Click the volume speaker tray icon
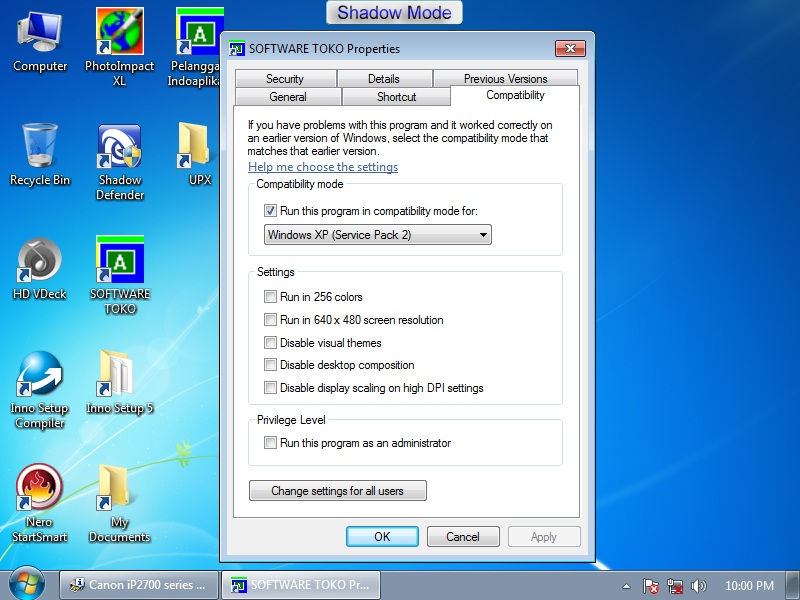This screenshot has width=800, height=600. 698,586
